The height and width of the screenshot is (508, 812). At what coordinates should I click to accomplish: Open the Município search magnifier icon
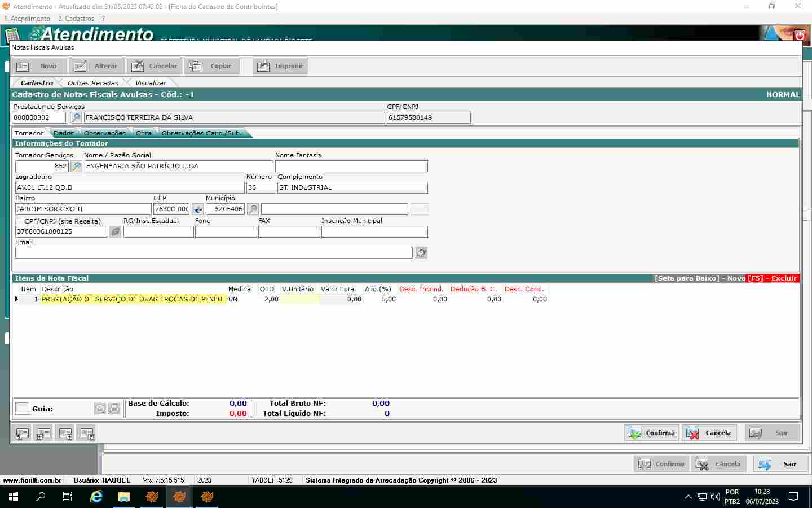[x=253, y=209]
